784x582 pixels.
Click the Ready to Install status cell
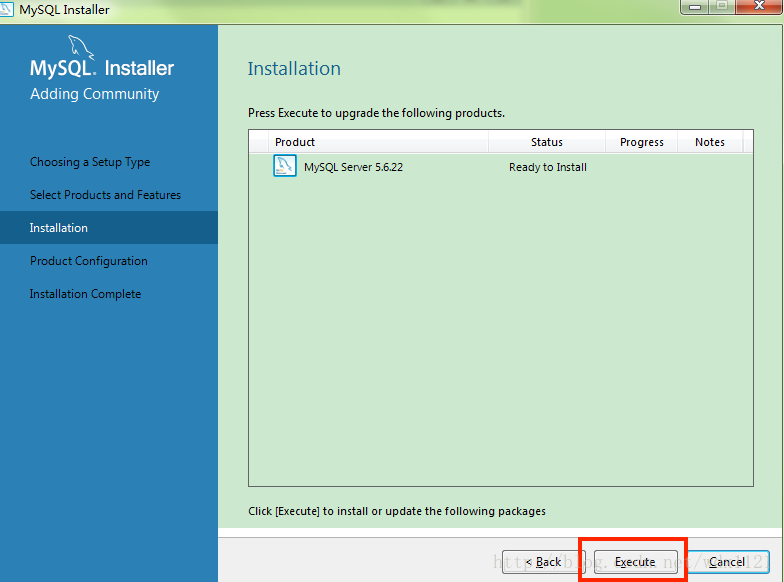tap(548, 167)
